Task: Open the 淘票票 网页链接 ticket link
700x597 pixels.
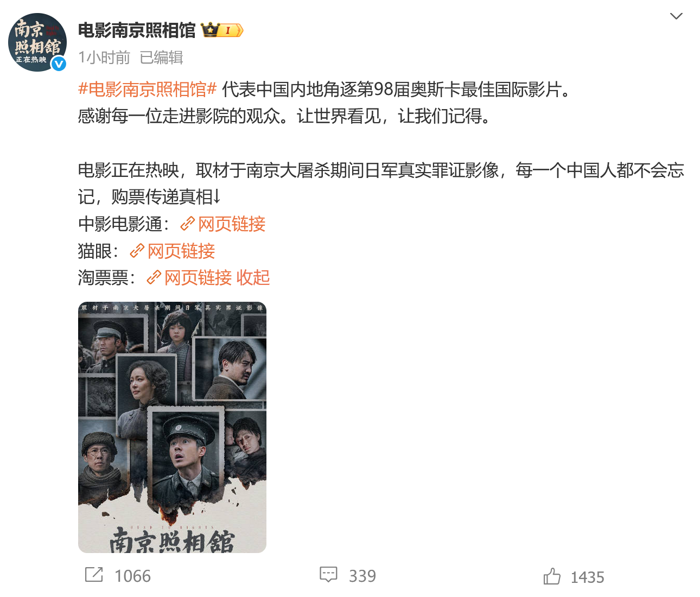Action: coord(198,277)
